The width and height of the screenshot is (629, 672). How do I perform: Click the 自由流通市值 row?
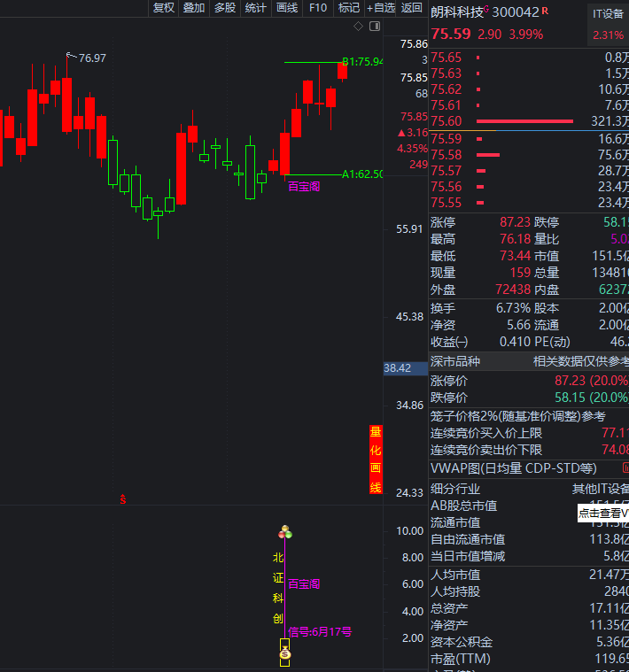(x=529, y=539)
